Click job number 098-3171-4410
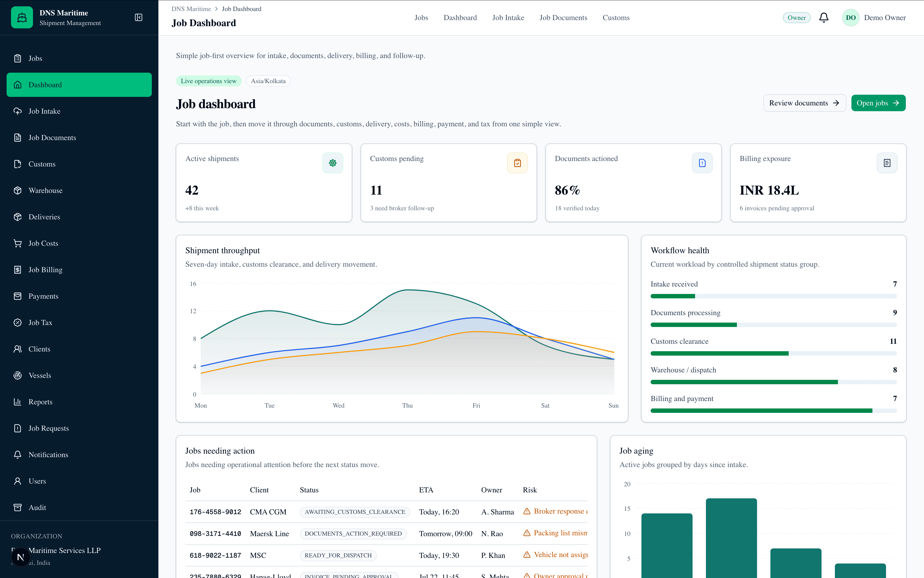Viewport: 924px width, 578px height. 215,534
